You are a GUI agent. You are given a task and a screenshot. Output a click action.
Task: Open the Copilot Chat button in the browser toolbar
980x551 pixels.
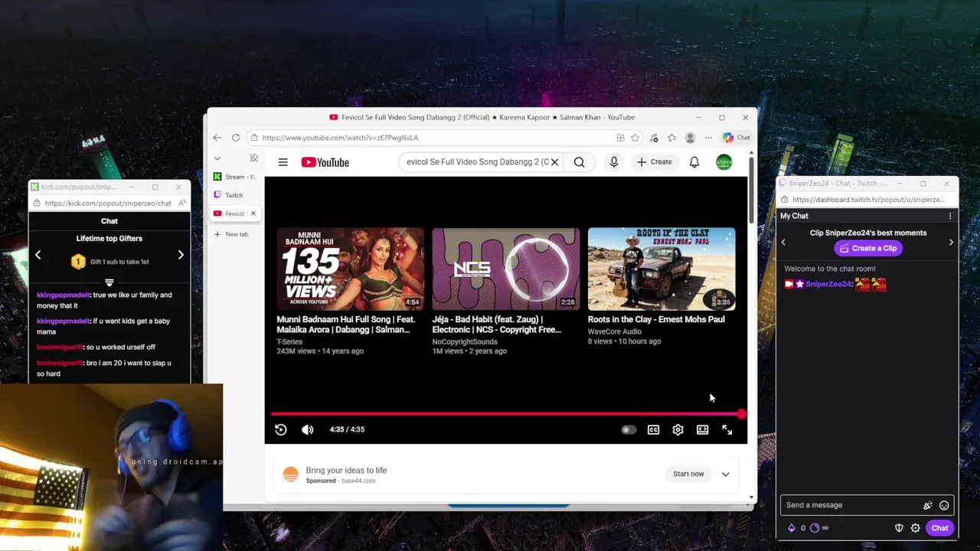(x=737, y=138)
